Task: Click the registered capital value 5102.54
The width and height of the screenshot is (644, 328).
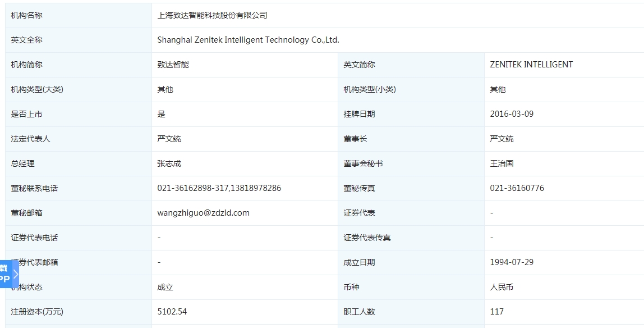Action: click(x=172, y=312)
